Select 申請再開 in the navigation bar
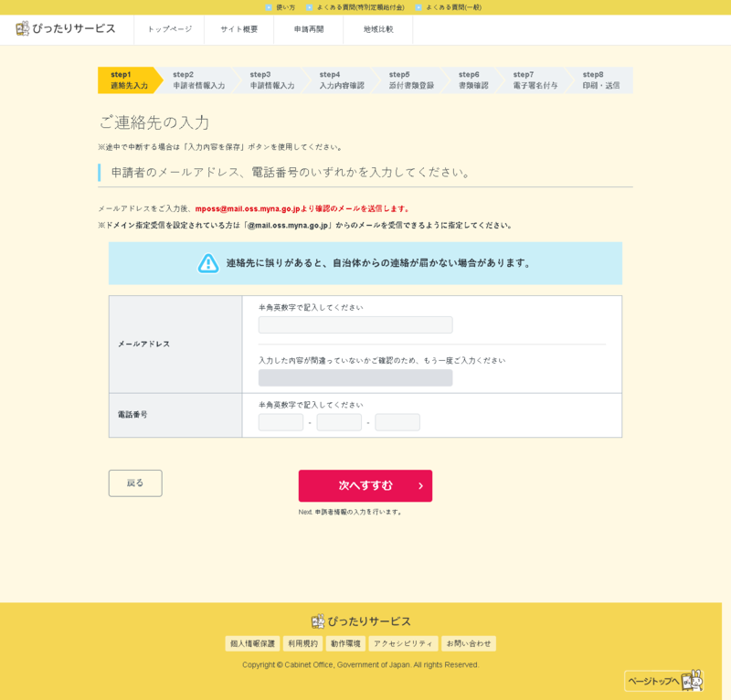The image size is (731, 700). coord(309,29)
